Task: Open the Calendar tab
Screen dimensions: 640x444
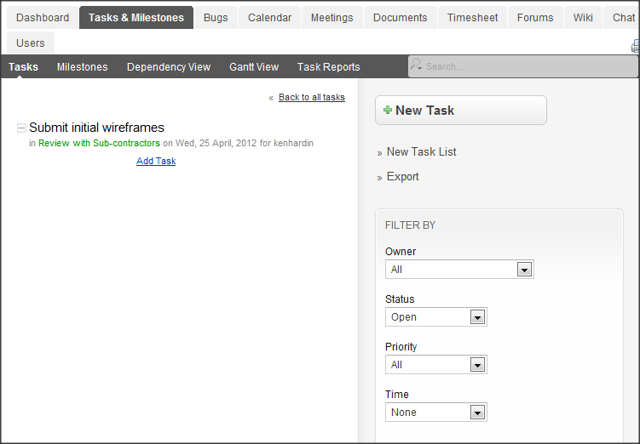Action: 270,18
